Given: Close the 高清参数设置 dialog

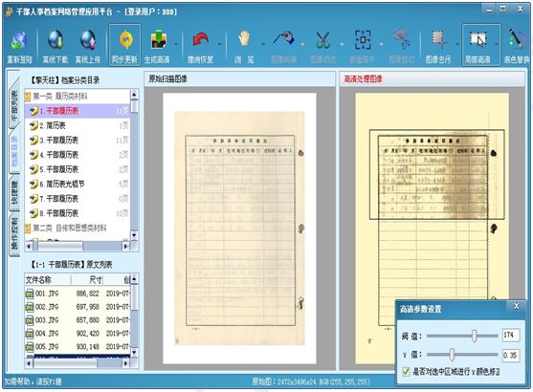Looking at the screenshot, I should tap(517, 306).
